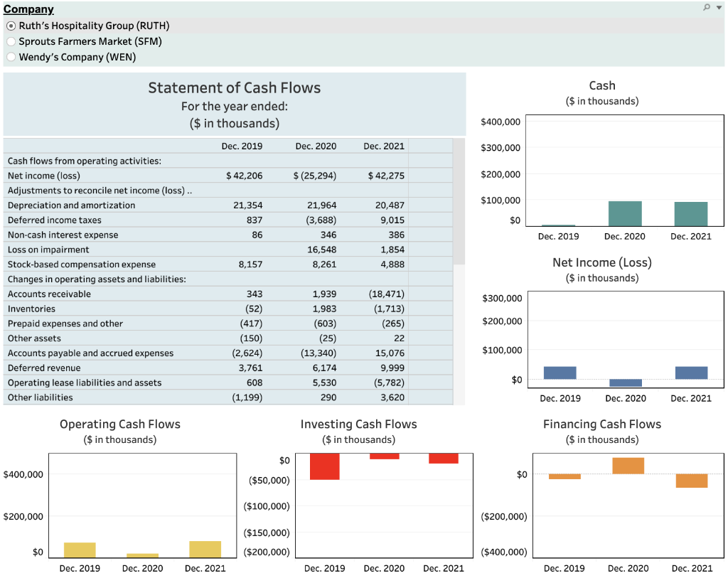Image resolution: width=728 pixels, height=583 pixels.
Task: Click the Dec. 2019 column header in table
Action: tap(242, 146)
